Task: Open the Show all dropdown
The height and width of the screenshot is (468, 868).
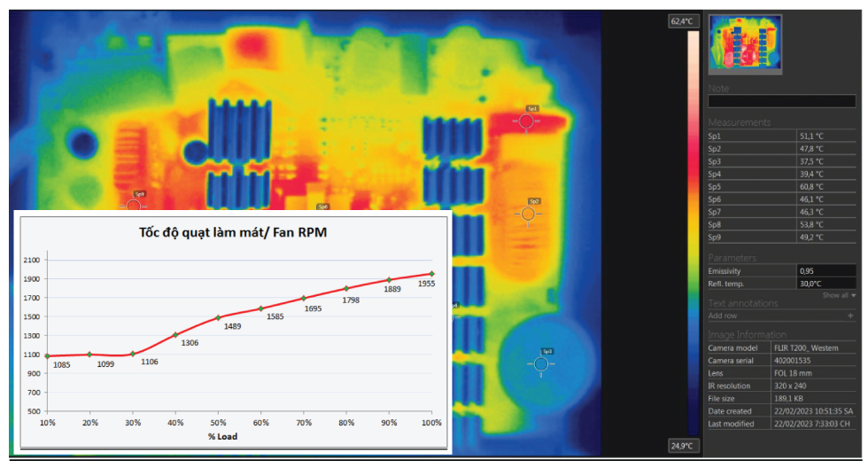Action: tap(840, 295)
